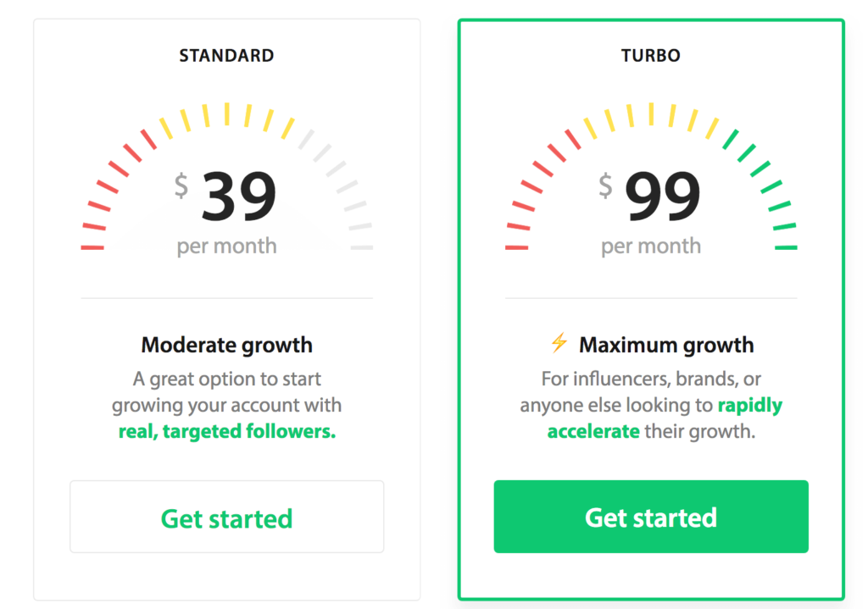Click the dollar sign beside 99
868x609 pixels.
pyautogui.click(x=605, y=185)
